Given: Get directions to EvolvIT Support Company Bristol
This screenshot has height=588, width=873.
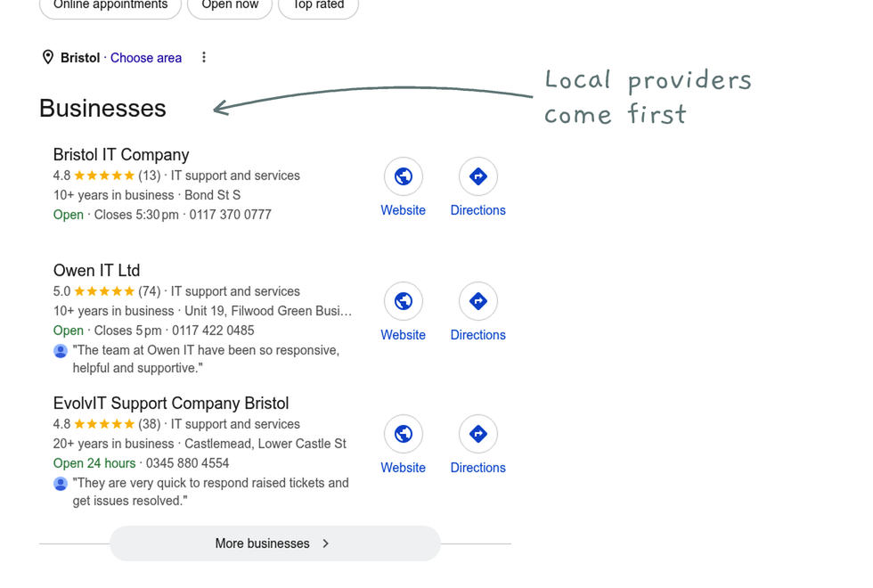Looking at the screenshot, I should 477,434.
